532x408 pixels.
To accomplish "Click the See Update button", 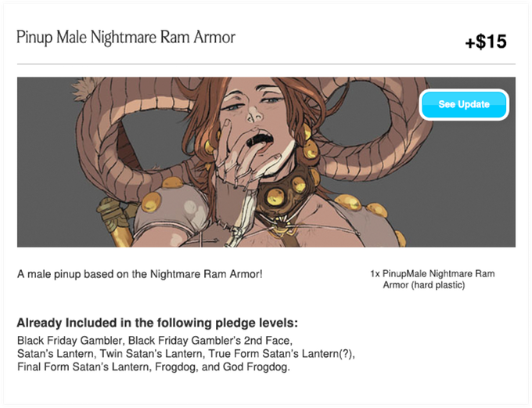I will [x=464, y=104].
